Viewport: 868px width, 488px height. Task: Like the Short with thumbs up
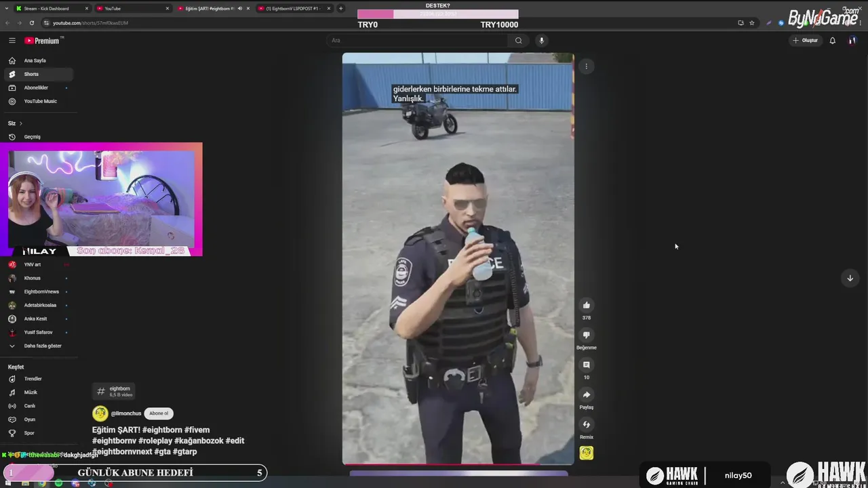click(x=587, y=305)
